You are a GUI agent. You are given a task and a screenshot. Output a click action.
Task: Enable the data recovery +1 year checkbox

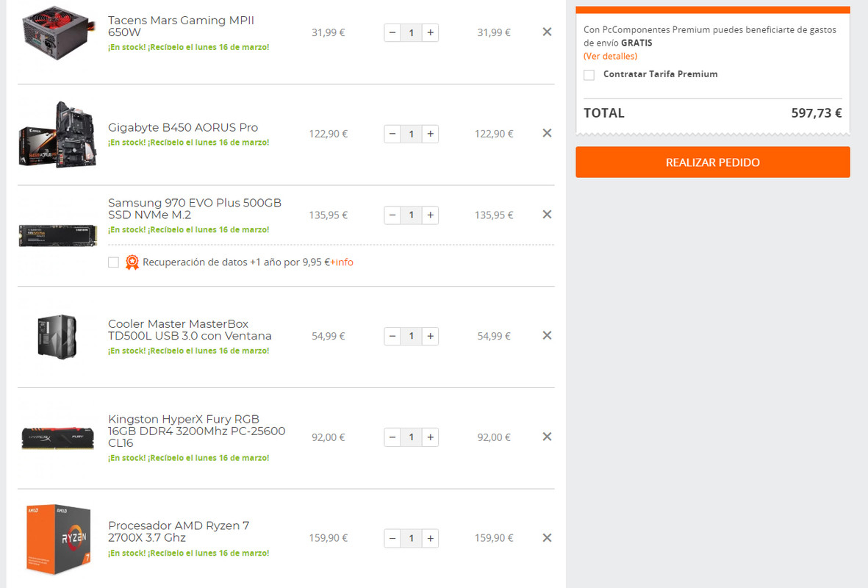point(113,262)
